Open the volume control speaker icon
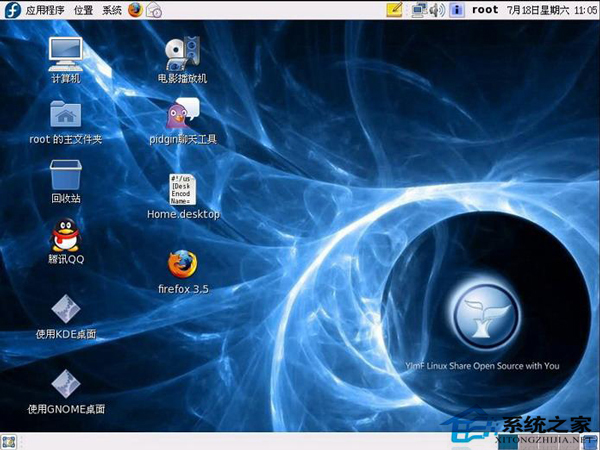Screen dimensions: 600x450 437,10
